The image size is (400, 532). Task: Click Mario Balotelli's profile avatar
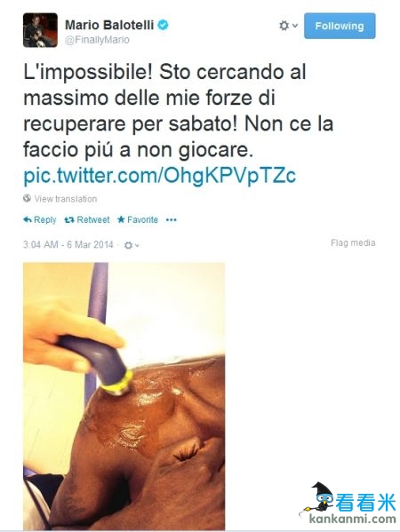pos(40,30)
